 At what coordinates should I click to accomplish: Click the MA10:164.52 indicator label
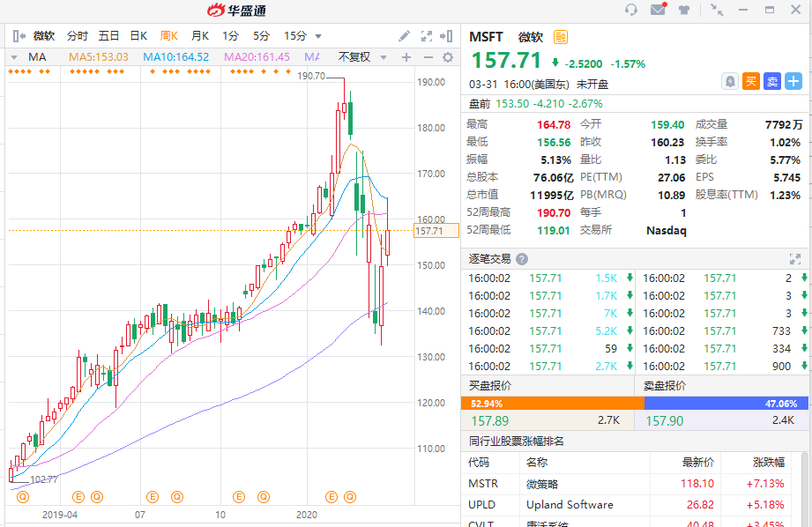click(x=176, y=57)
